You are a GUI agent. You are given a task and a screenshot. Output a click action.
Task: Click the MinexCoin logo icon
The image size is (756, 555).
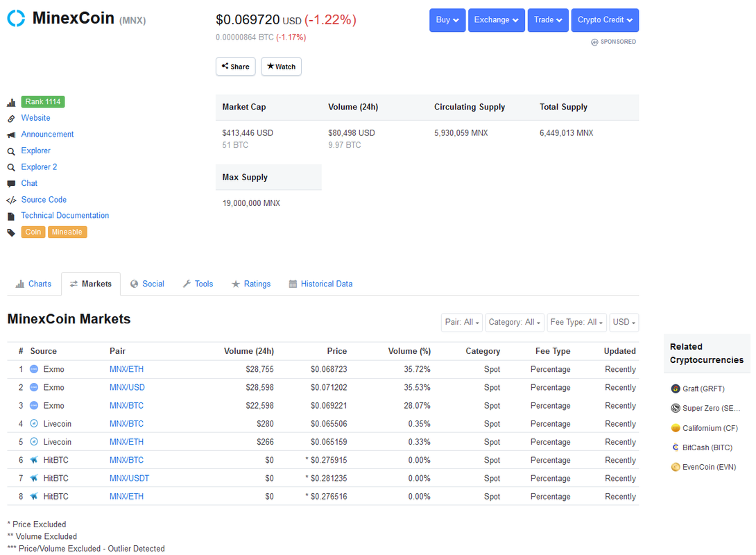click(x=16, y=18)
